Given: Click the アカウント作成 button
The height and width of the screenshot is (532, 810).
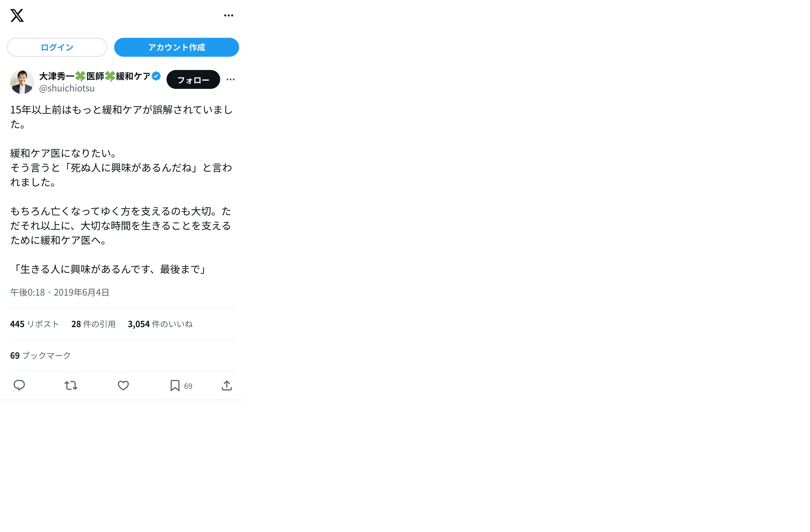Looking at the screenshot, I should coord(176,47).
